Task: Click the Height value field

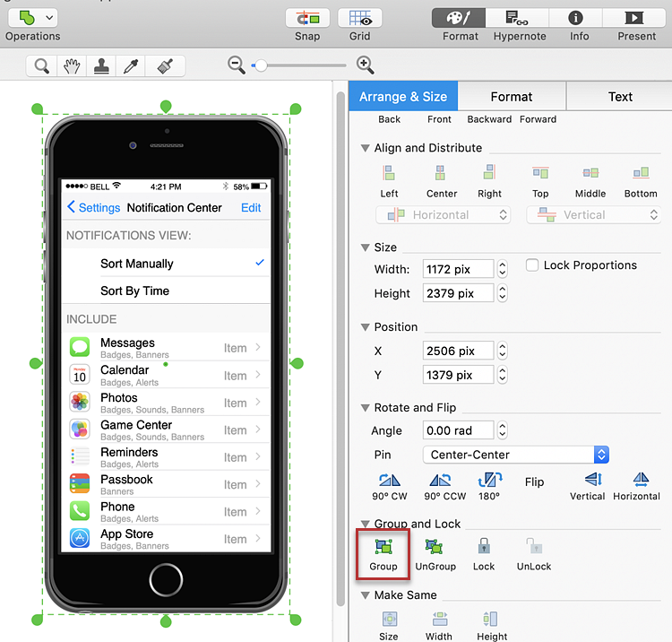Action: coord(458,293)
